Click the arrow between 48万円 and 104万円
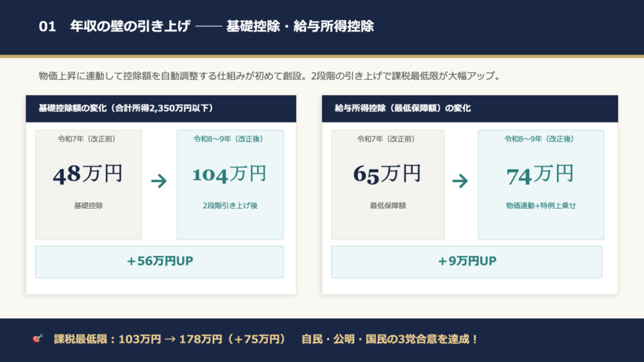Image resolution: width=644 pixels, height=362 pixels. point(159,182)
